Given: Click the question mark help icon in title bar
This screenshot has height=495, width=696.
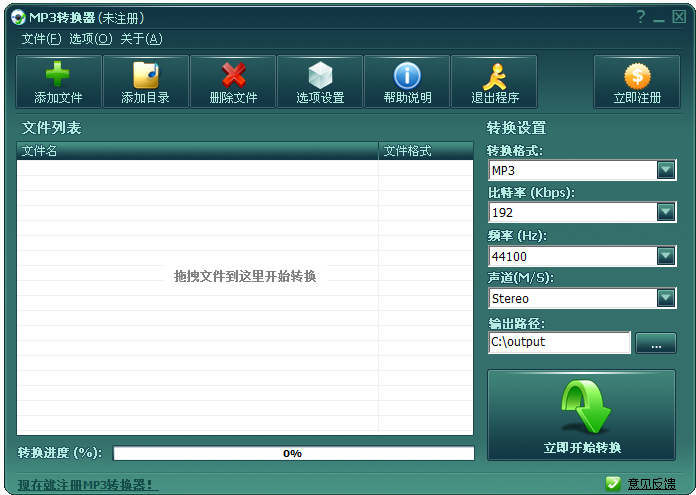Looking at the screenshot, I should click(x=640, y=18).
